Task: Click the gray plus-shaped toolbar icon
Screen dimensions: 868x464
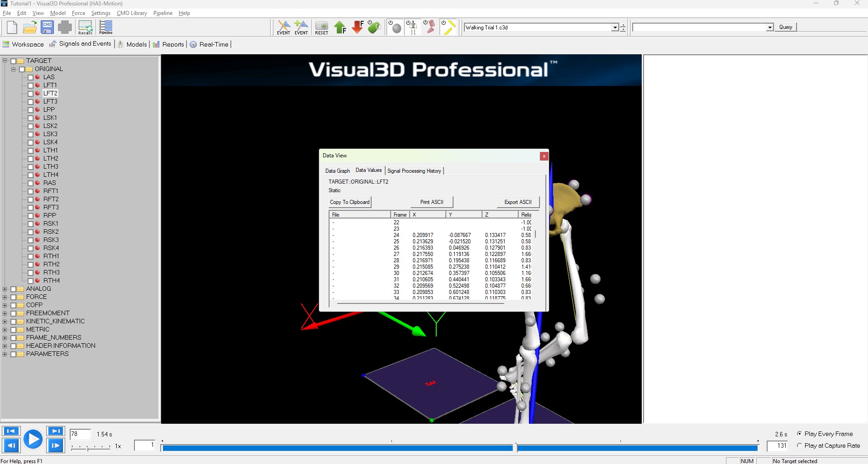Action: tap(65, 28)
